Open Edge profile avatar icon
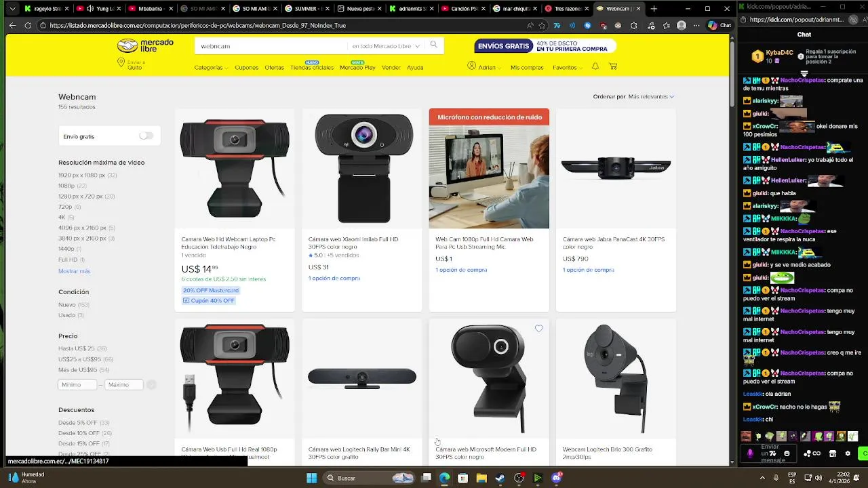 (681, 25)
